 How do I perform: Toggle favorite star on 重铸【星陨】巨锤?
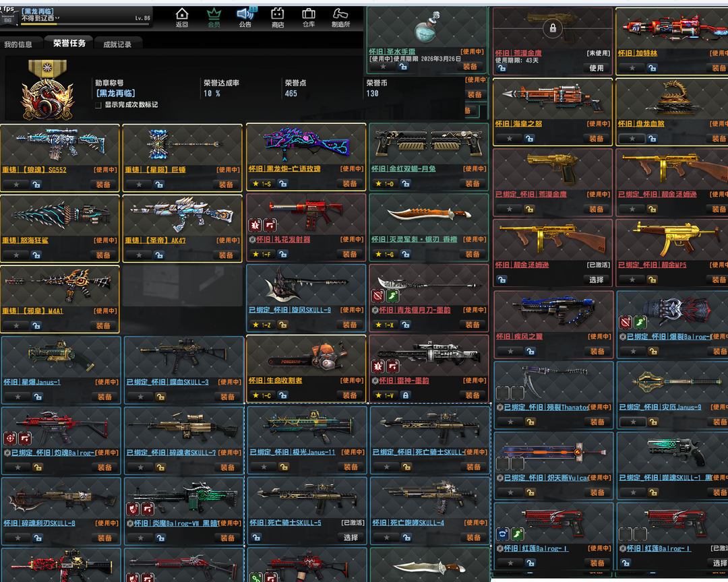139,185
